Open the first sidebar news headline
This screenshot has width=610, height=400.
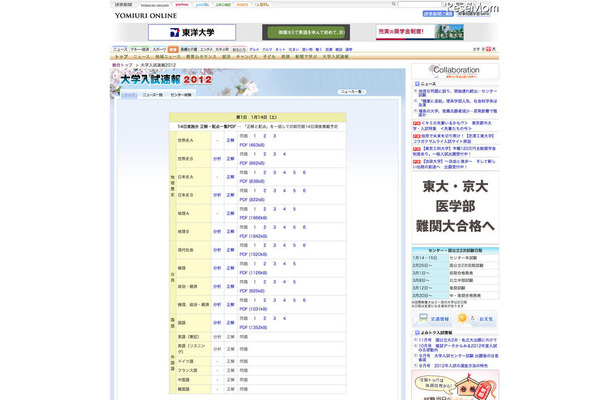(x=458, y=93)
